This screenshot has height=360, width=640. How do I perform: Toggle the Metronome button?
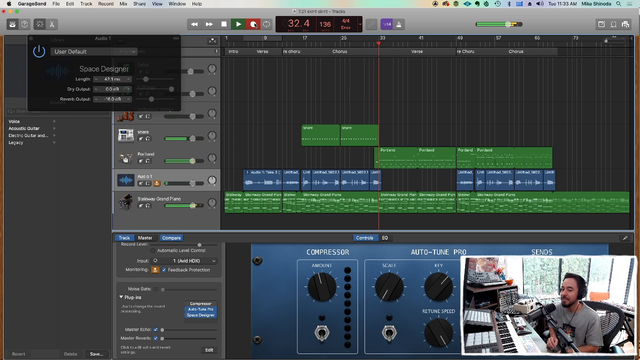tap(399, 24)
